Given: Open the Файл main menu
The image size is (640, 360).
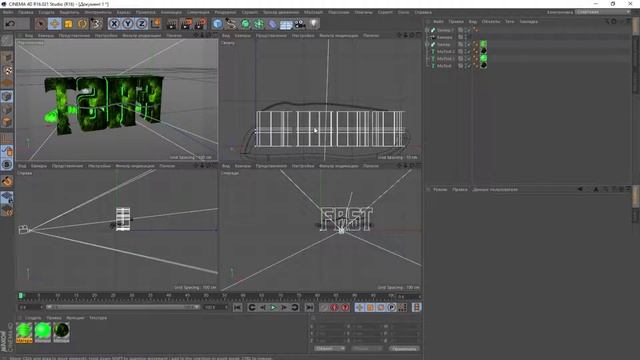Looking at the screenshot, I should coord(8,12).
